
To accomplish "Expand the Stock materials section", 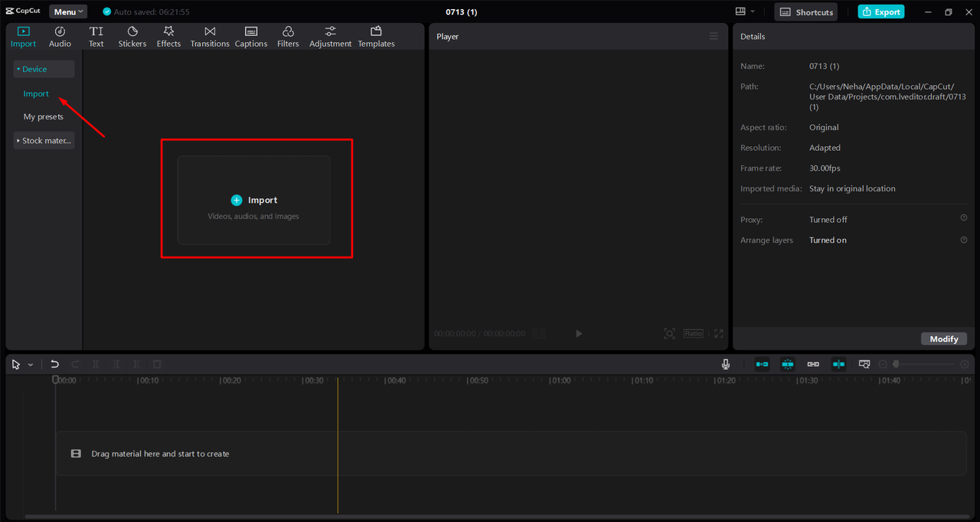I will tap(44, 140).
